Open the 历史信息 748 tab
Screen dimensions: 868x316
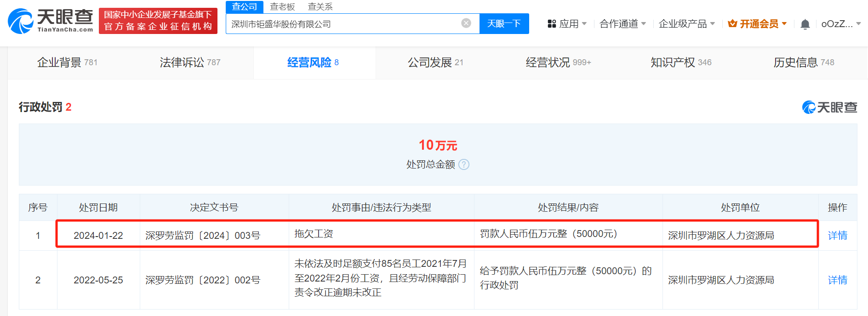pyautogui.click(x=804, y=62)
